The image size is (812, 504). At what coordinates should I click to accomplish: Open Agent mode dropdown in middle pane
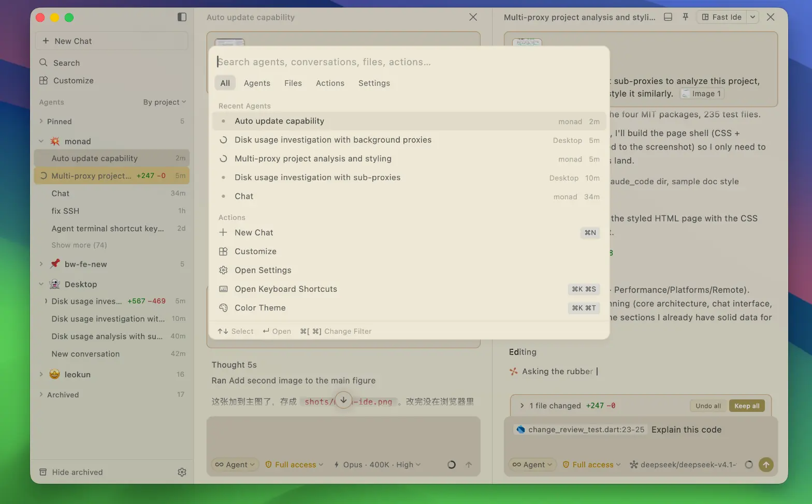point(235,465)
